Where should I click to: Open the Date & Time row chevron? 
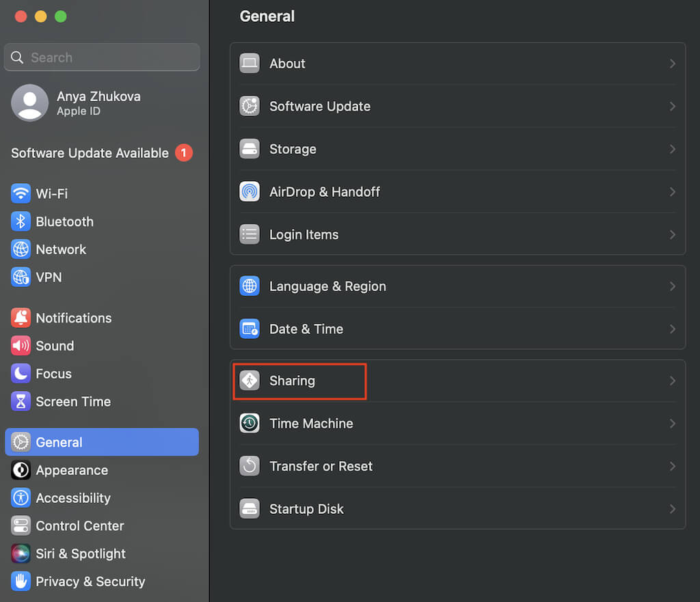(x=673, y=329)
